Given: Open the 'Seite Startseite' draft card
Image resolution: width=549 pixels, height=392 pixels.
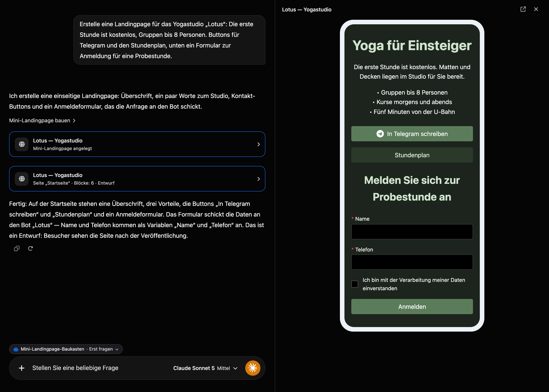Looking at the screenshot, I should point(137,179).
